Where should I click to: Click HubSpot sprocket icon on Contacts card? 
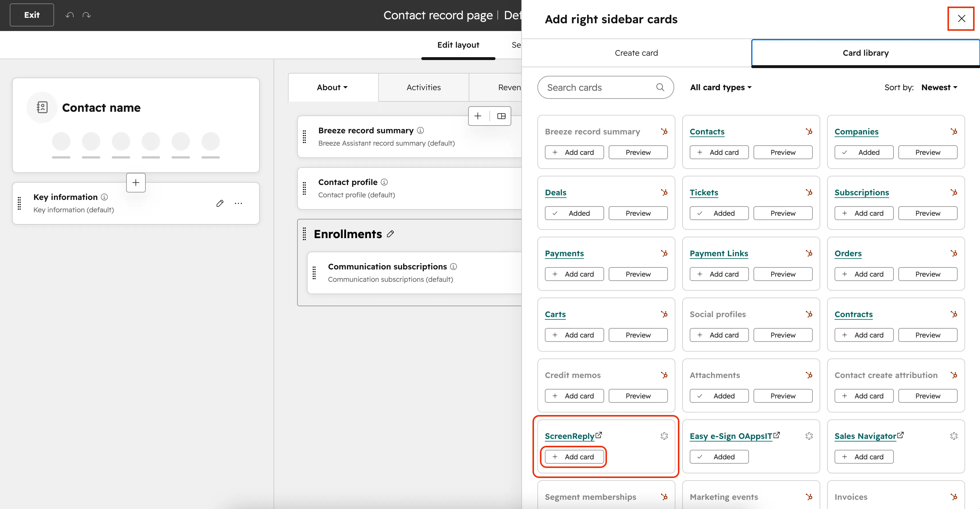(809, 132)
